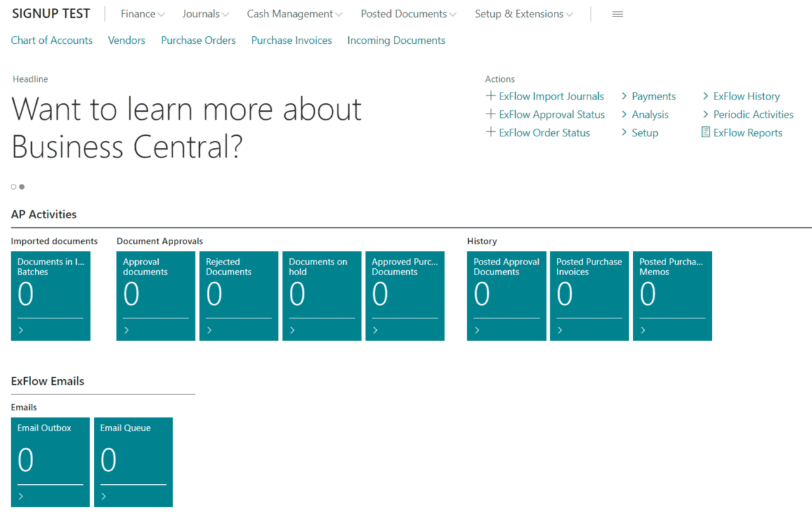Click arrow on Email Outbox tile
Image resolution: width=812 pixels, height=515 pixels.
pos(21,496)
